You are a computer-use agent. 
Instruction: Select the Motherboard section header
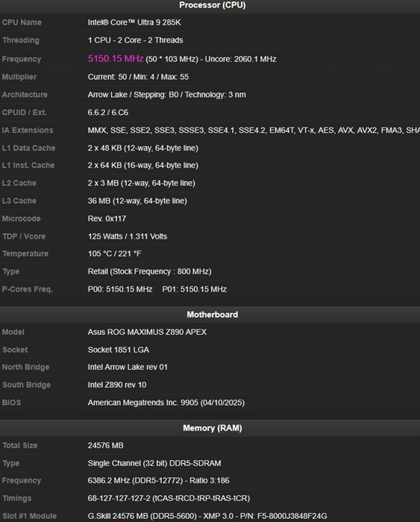[x=212, y=315]
